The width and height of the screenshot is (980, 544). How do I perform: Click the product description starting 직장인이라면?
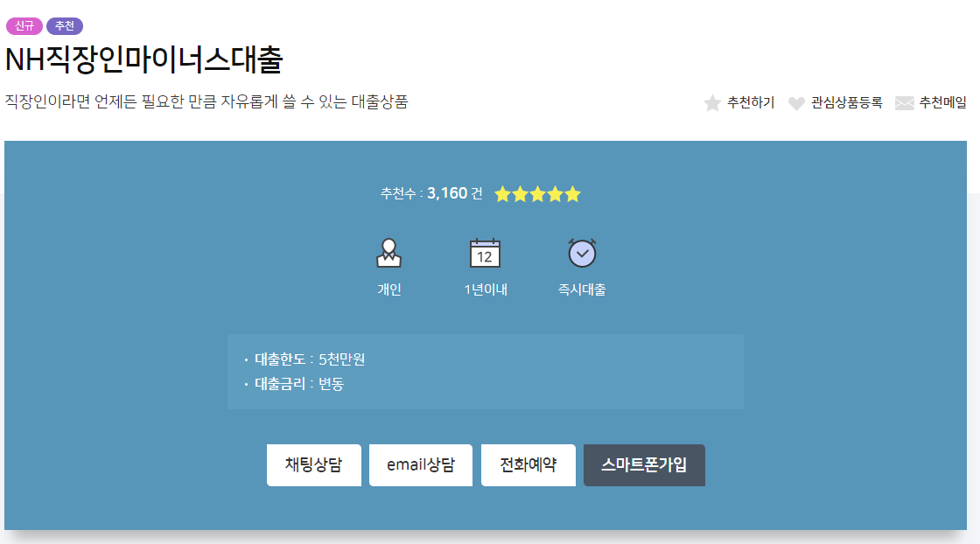coord(206,101)
